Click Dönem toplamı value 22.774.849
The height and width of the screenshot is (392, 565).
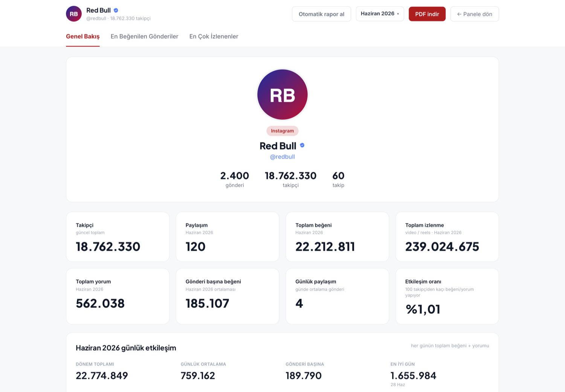pyautogui.click(x=102, y=376)
